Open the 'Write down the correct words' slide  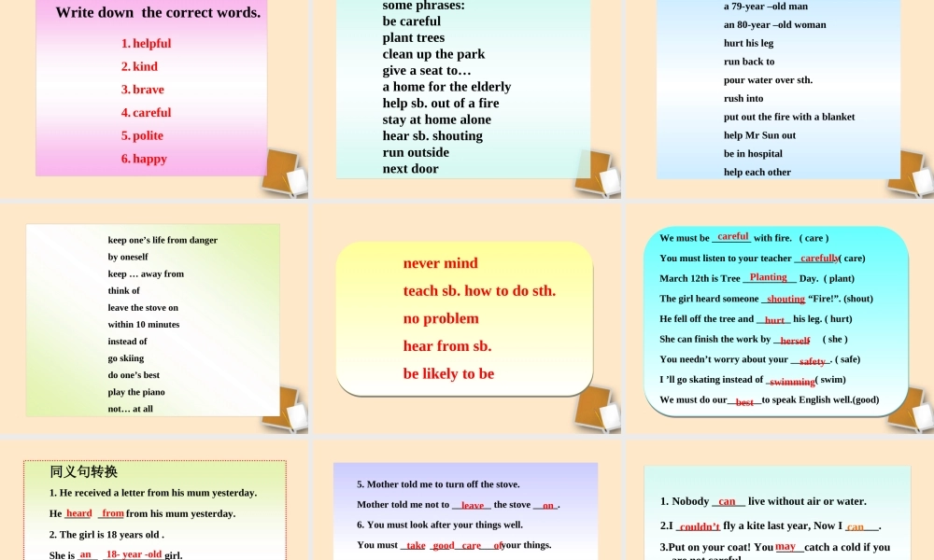pyautogui.click(x=154, y=98)
